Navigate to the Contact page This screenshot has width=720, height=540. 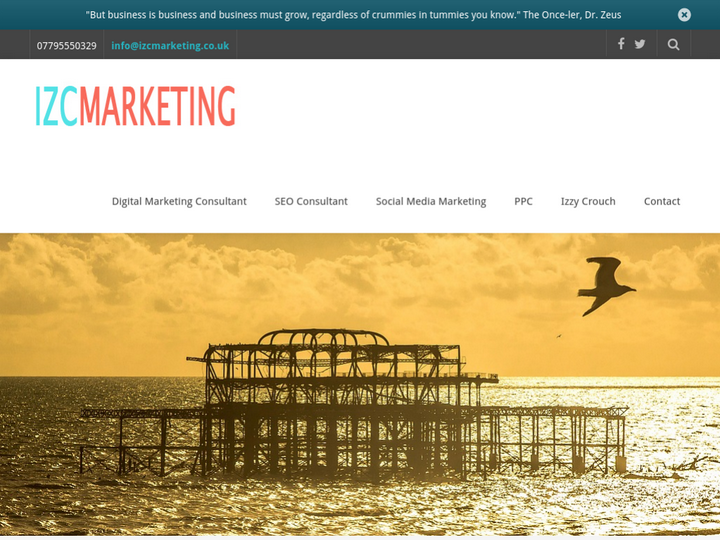tap(662, 202)
